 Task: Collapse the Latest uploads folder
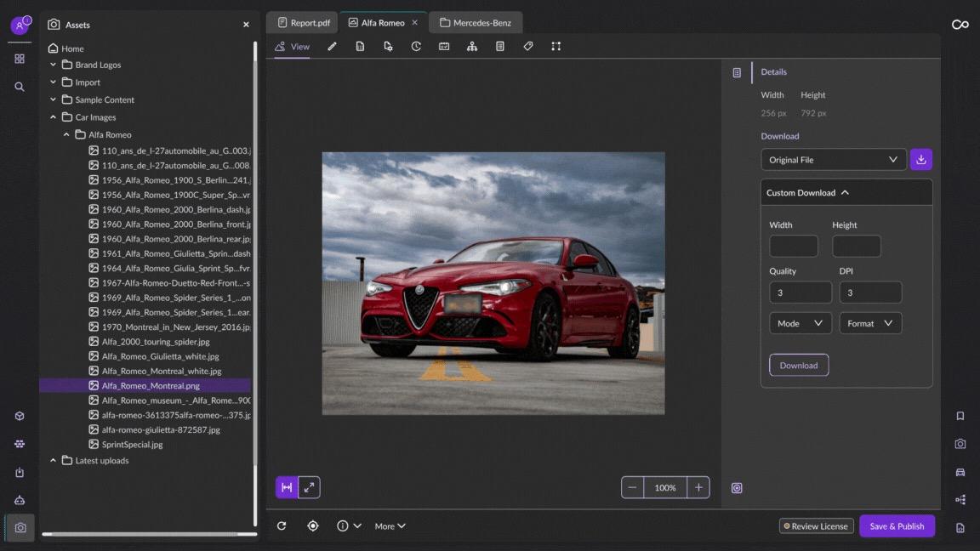pyautogui.click(x=53, y=460)
